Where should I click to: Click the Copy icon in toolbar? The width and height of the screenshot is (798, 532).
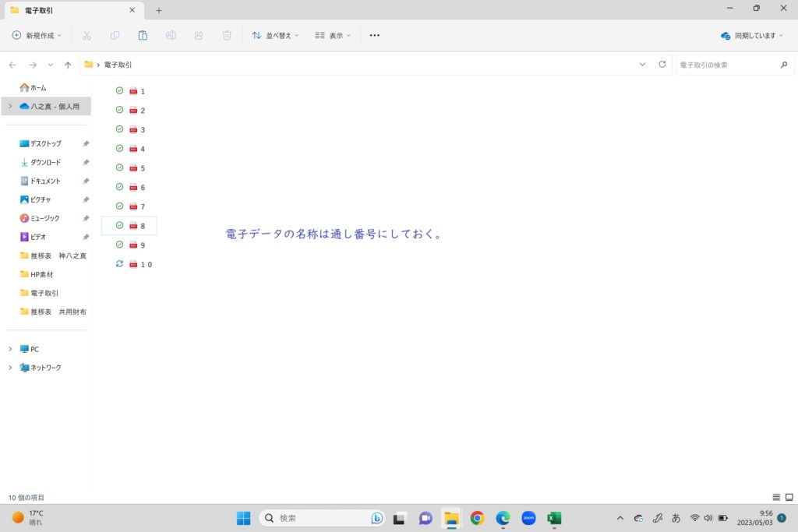pyautogui.click(x=115, y=35)
